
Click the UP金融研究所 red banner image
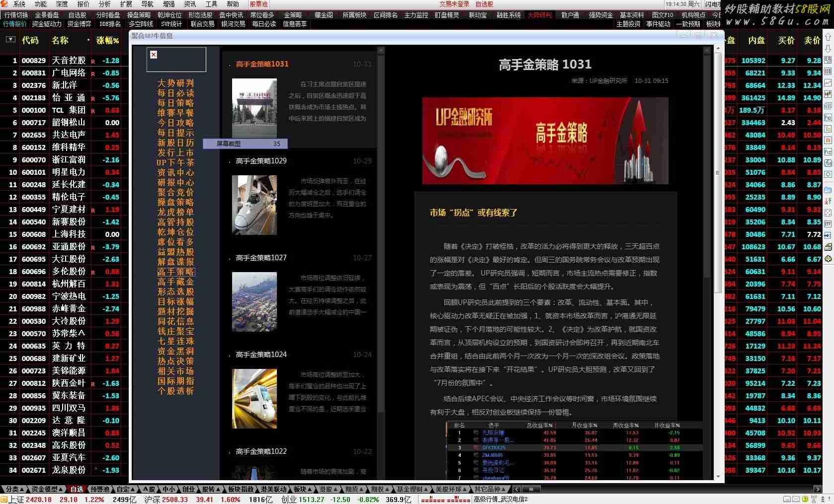(545, 141)
